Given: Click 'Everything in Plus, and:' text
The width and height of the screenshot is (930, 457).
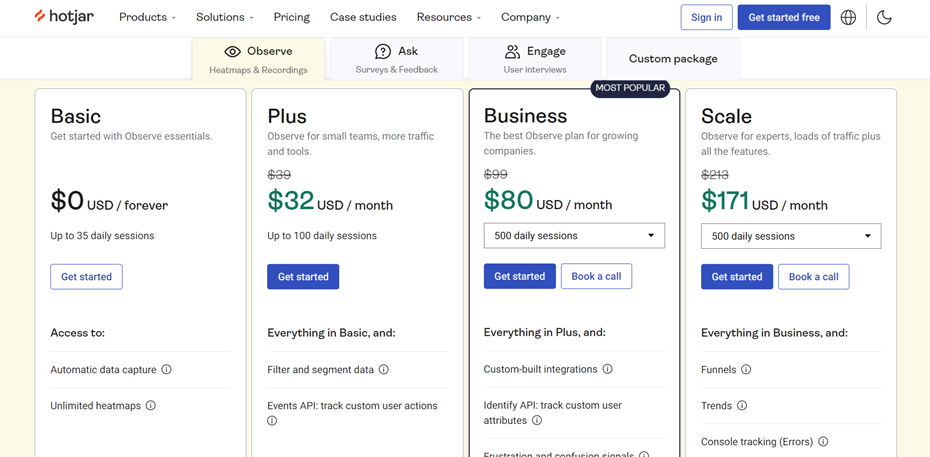Looking at the screenshot, I should pyautogui.click(x=544, y=333).
